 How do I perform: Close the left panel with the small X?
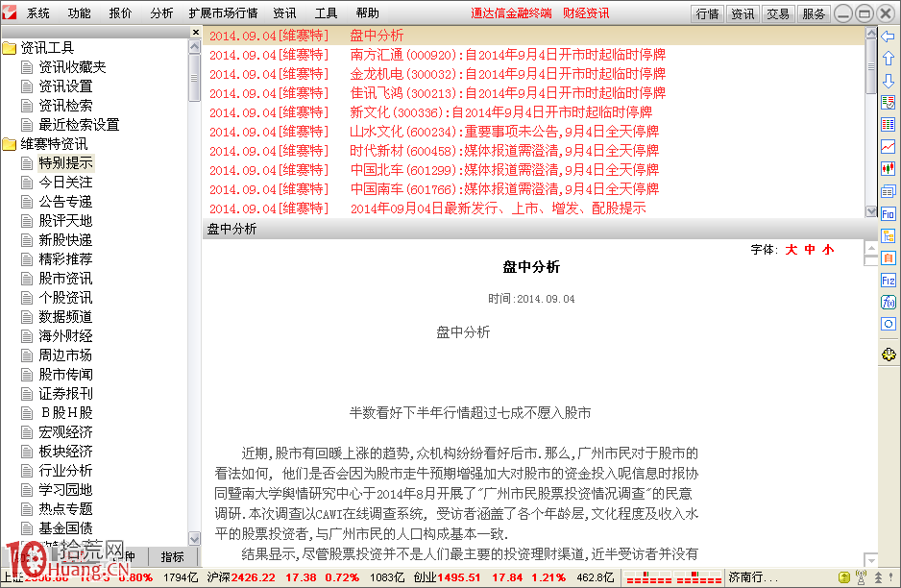tap(195, 33)
